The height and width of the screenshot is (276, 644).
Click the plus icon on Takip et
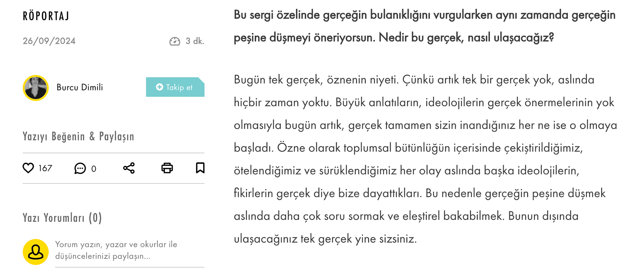click(x=160, y=87)
